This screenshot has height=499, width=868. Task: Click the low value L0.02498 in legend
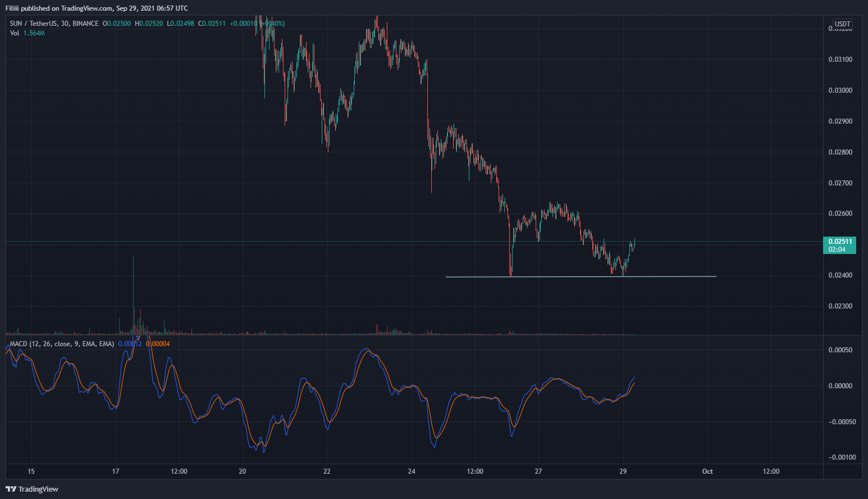click(x=180, y=24)
